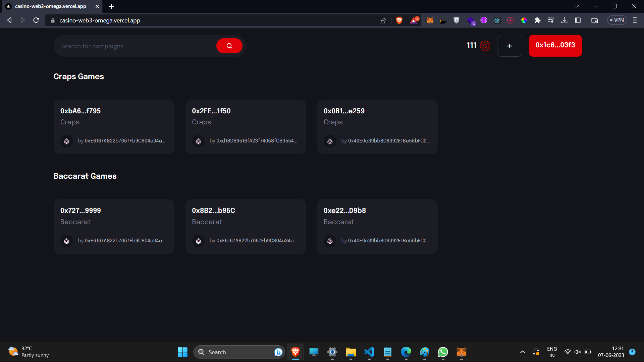Image resolution: width=644 pixels, height=362 pixels.
Task: Click the Search for campaigns input field
Action: [134, 46]
